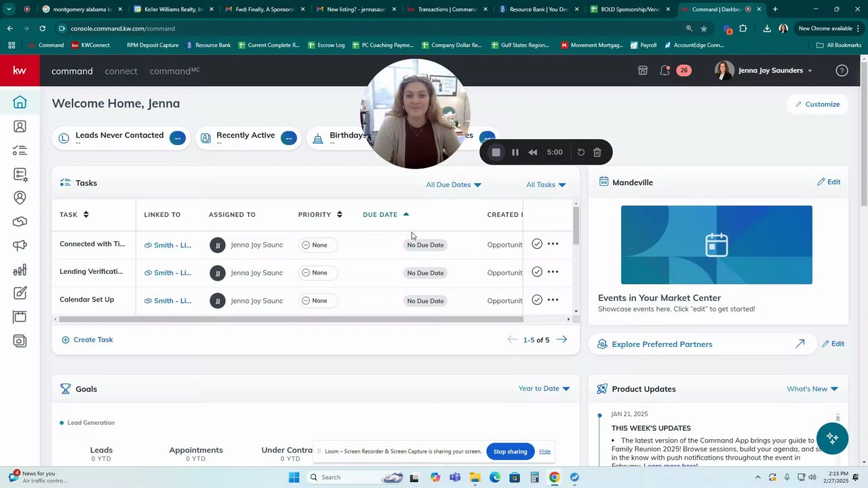
Task: Open the Year to Date dropdown
Action: 545,388
